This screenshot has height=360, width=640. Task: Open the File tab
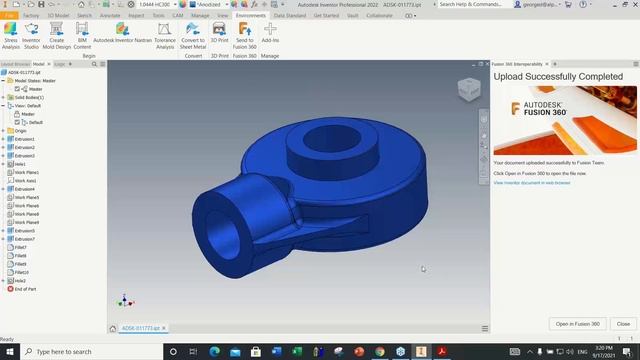point(9,16)
